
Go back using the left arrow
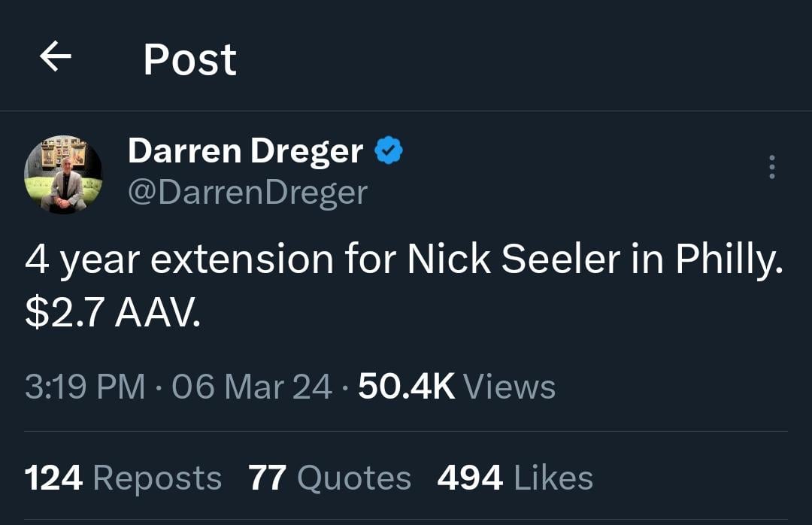coord(56,58)
